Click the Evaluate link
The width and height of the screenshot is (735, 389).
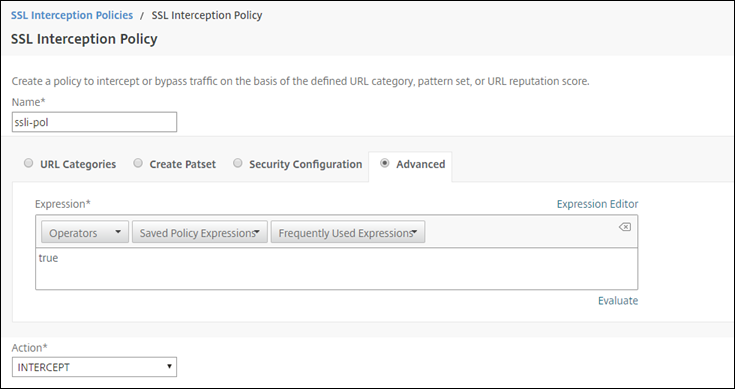[618, 300]
